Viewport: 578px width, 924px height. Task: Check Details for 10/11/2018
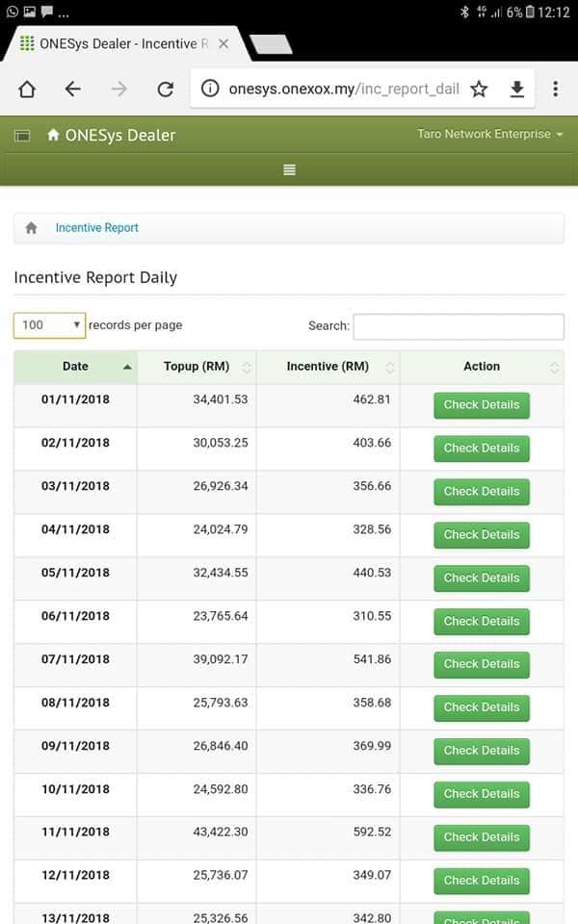pos(482,794)
